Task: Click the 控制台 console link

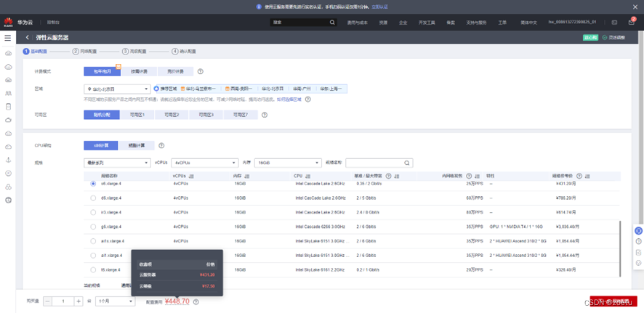Action: 53,23
